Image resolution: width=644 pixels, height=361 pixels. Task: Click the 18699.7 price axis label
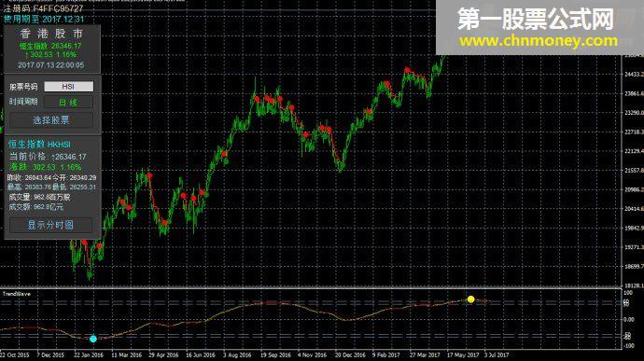(634, 267)
